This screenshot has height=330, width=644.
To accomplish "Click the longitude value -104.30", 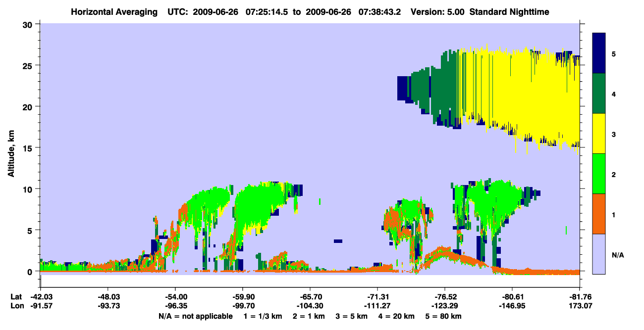I will pos(310,306).
